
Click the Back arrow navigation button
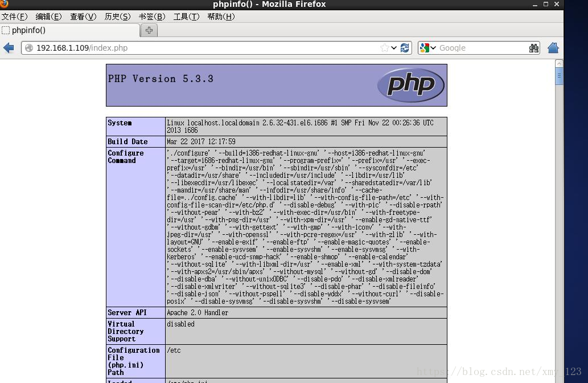[9, 48]
